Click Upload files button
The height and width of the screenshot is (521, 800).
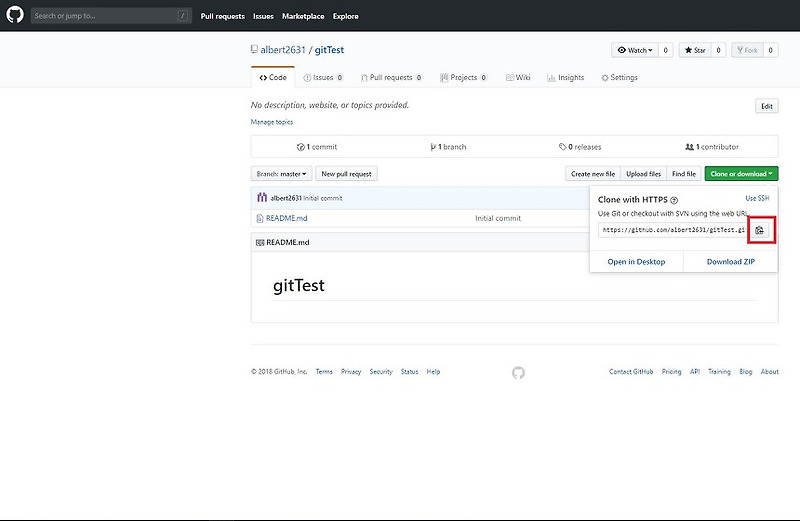(643, 174)
